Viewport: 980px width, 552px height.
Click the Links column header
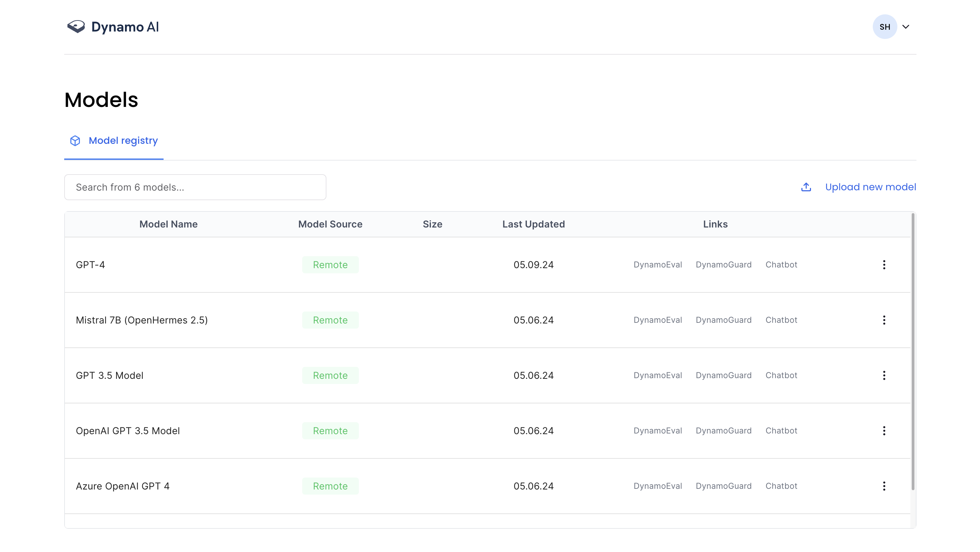(715, 224)
